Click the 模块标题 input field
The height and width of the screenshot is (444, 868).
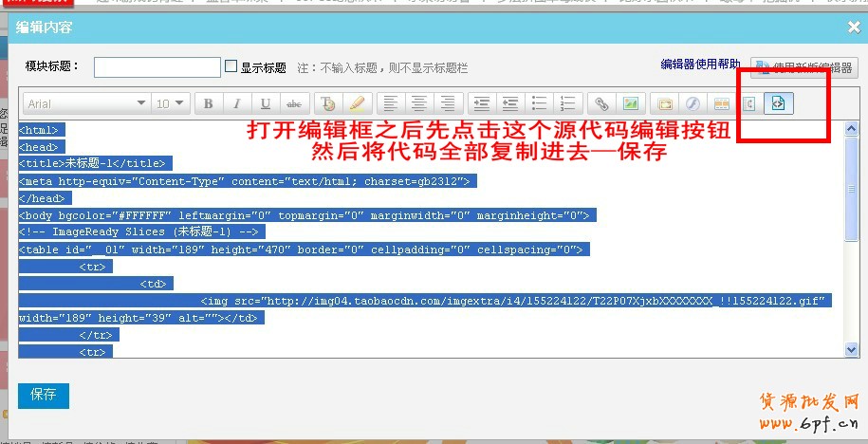click(x=157, y=67)
